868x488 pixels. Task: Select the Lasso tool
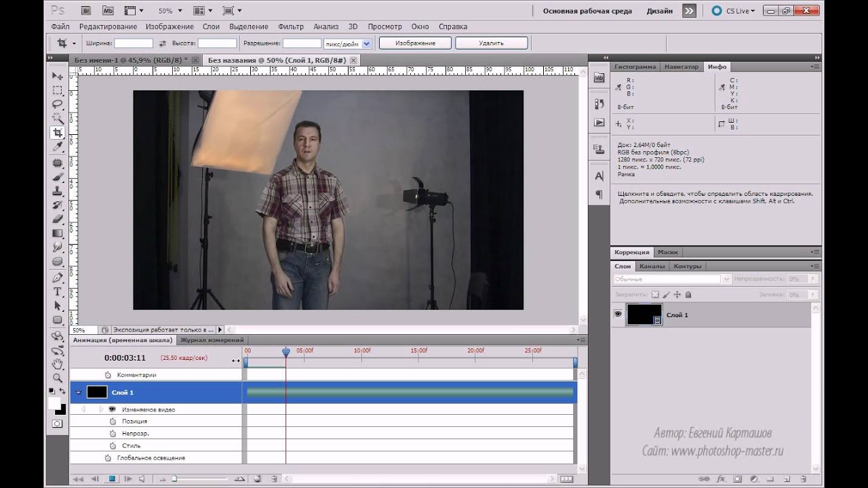58,104
